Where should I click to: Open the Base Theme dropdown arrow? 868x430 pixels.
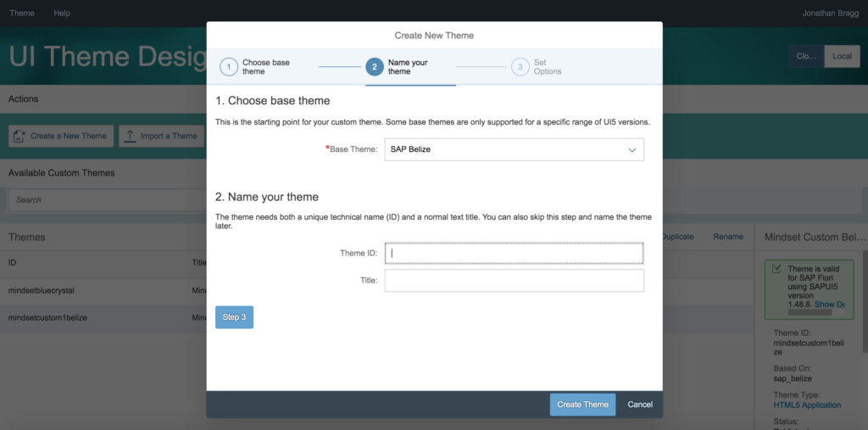pos(632,149)
